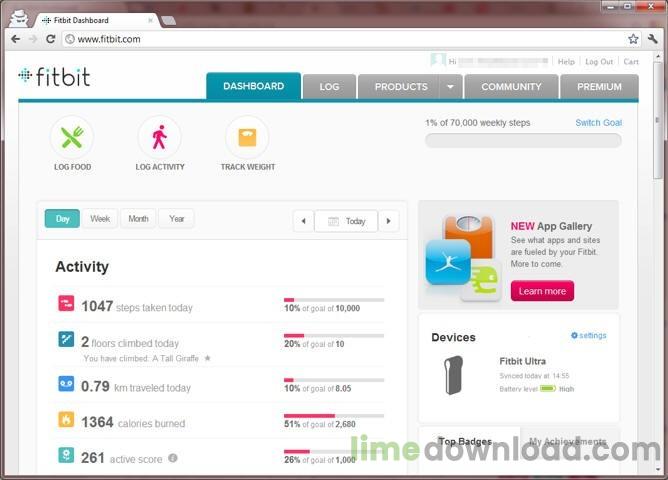
Task: Go to the previous day arrow
Action: (303, 221)
